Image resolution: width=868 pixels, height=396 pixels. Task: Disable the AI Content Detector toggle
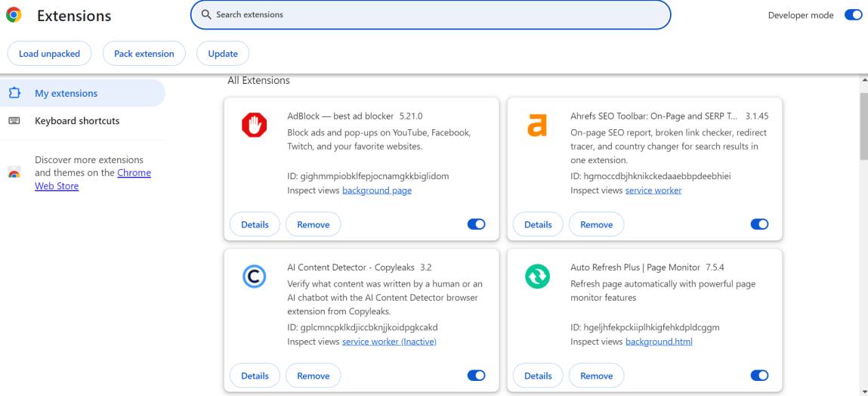click(476, 376)
